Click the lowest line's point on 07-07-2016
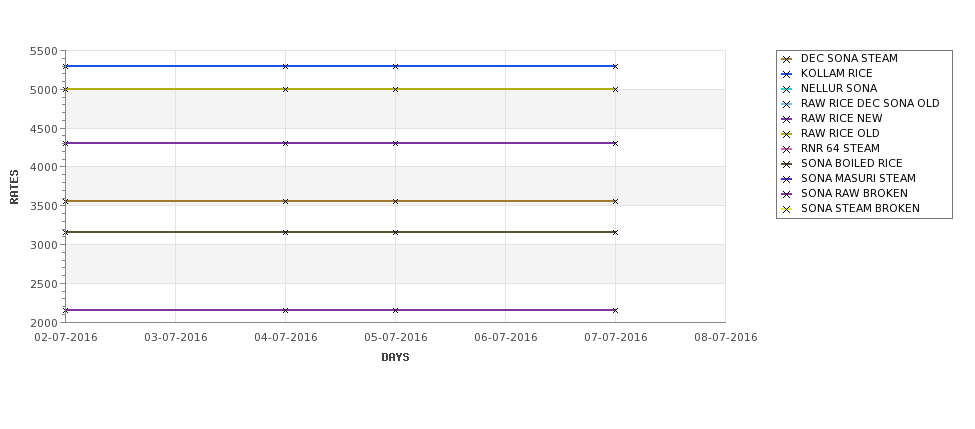Image resolution: width=975 pixels, height=429 pixels. [615, 310]
